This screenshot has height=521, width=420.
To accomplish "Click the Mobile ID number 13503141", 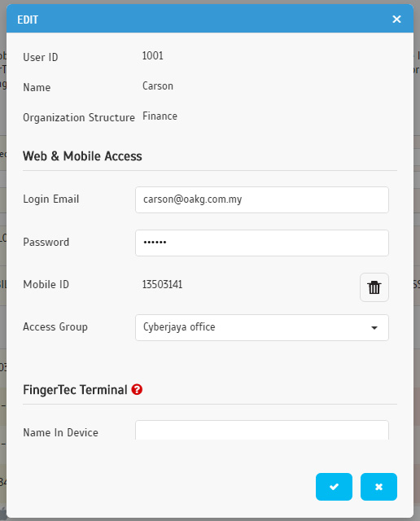I will coord(163,284).
